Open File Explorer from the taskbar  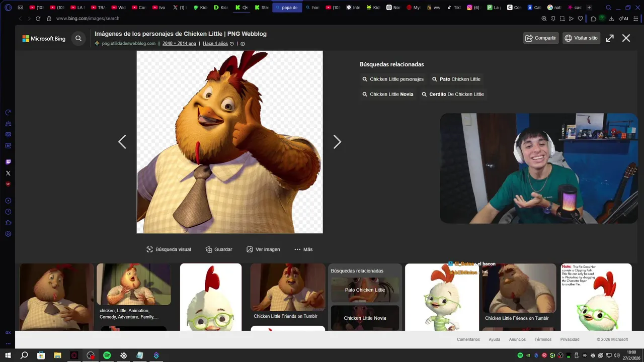(57, 355)
